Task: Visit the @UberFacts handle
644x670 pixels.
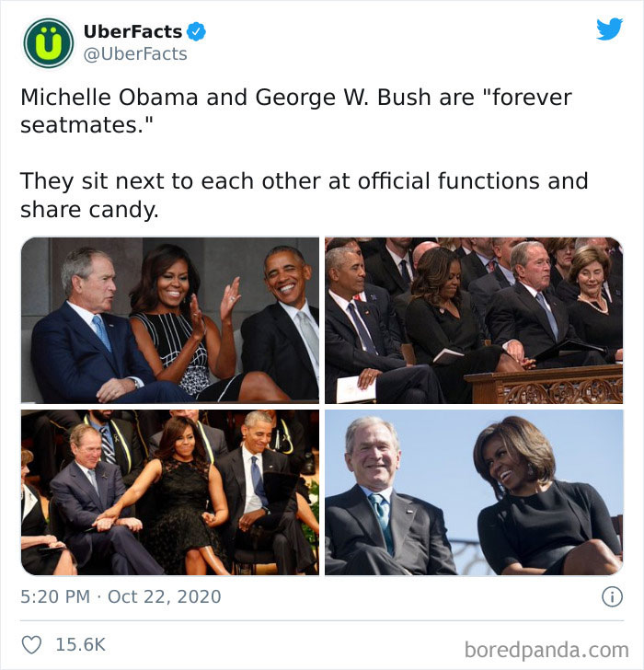Action: (135, 54)
